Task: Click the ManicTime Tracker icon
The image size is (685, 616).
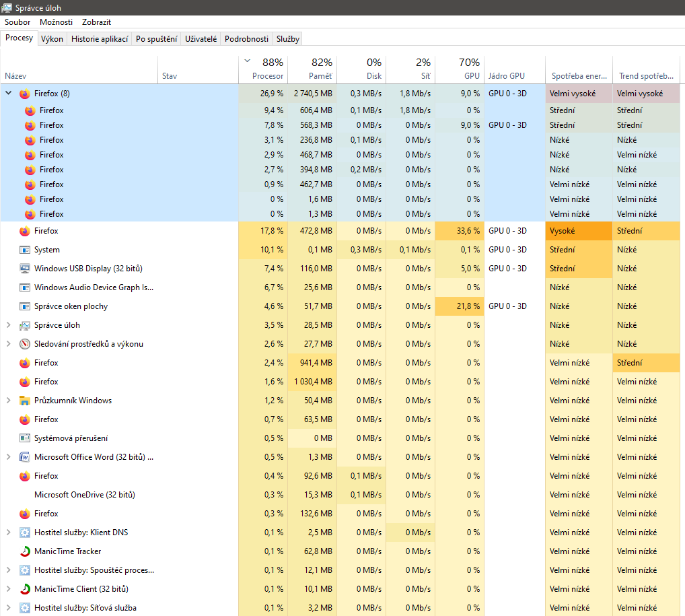Action: (x=25, y=551)
